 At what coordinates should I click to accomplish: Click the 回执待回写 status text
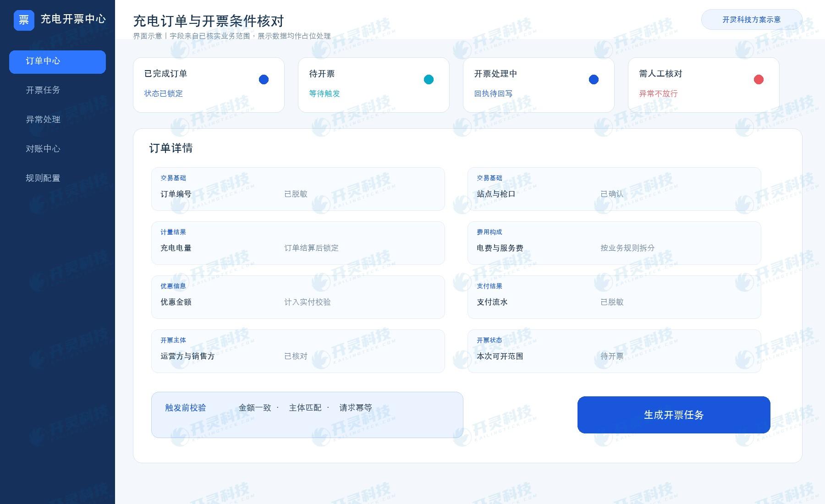(x=493, y=93)
